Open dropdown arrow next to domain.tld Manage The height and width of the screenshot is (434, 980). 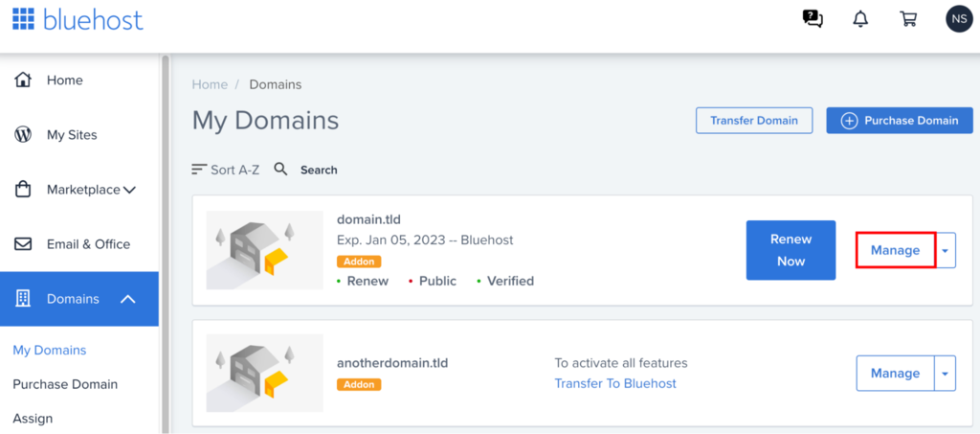(x=946, y=251)
